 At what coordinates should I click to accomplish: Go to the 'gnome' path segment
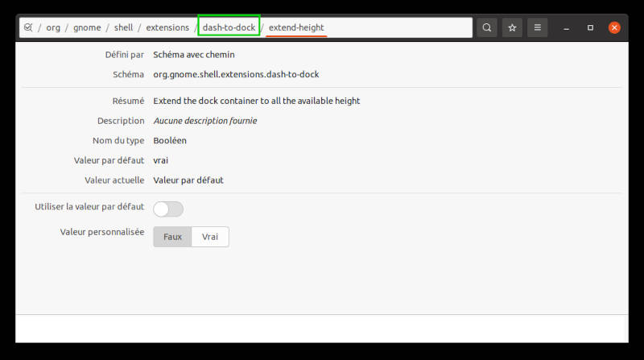(x=87, y=27)
